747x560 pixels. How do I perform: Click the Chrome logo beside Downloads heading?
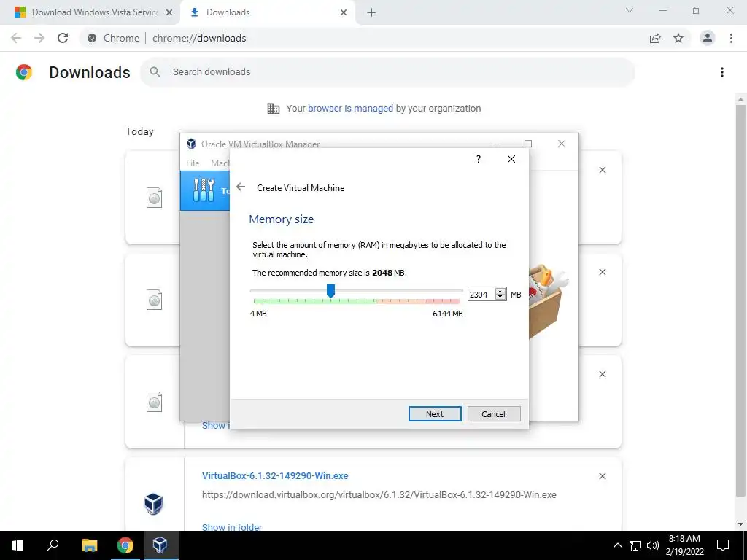pyautogui.click(x=24, y=72)
